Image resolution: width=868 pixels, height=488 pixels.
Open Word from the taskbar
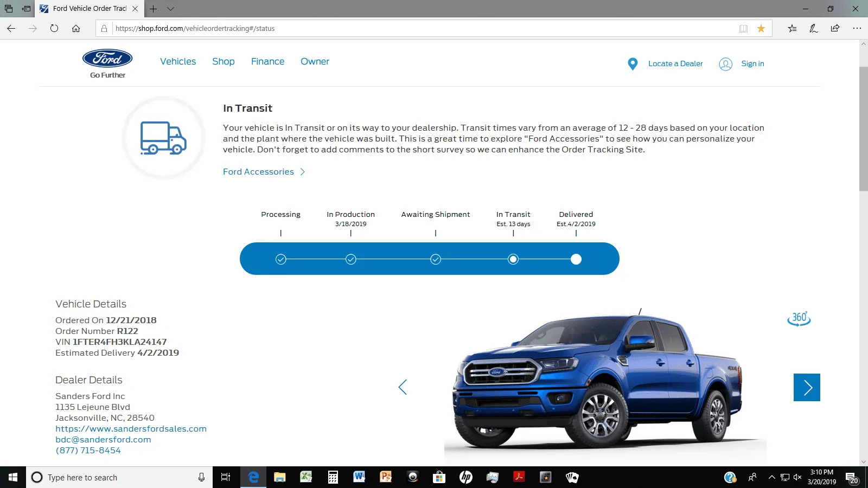[359, 477]
